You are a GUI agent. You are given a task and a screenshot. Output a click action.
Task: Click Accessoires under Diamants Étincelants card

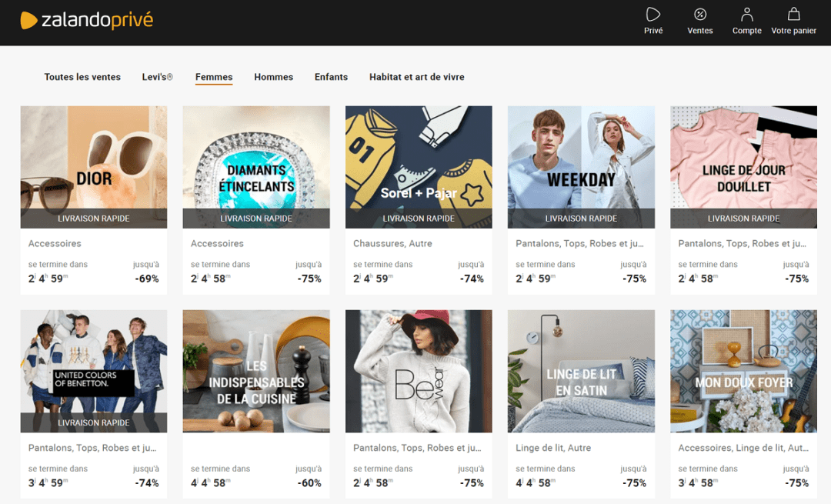click(x=217, y=243)
